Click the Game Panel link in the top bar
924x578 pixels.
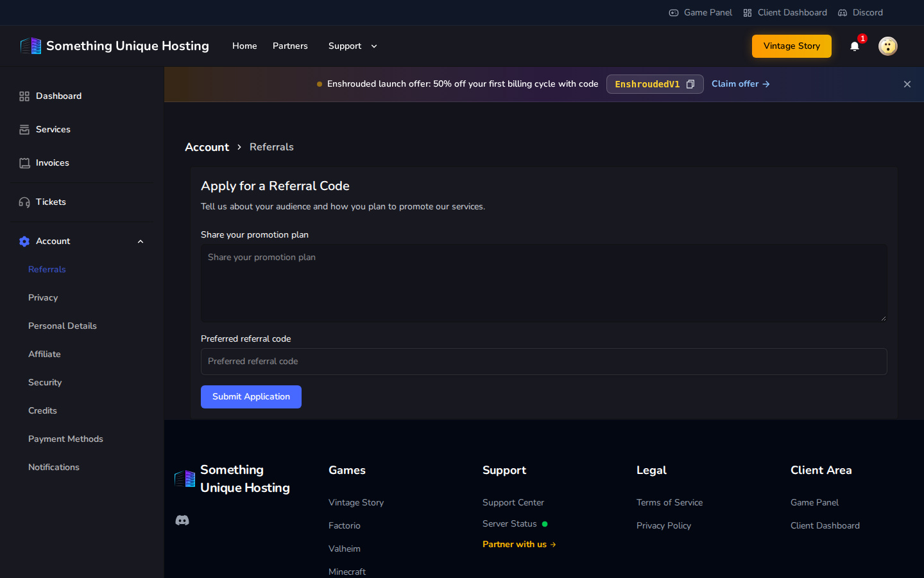coord(701,13)
